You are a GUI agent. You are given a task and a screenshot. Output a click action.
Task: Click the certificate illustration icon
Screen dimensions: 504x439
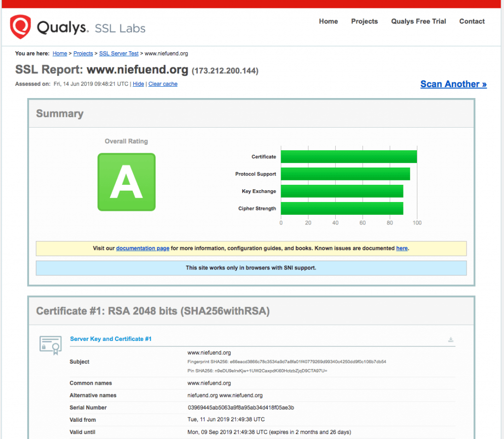(51, 345)
